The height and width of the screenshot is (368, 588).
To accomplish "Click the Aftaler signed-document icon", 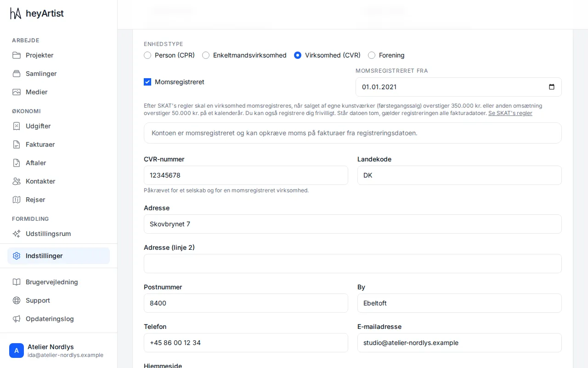I will 17,163.
